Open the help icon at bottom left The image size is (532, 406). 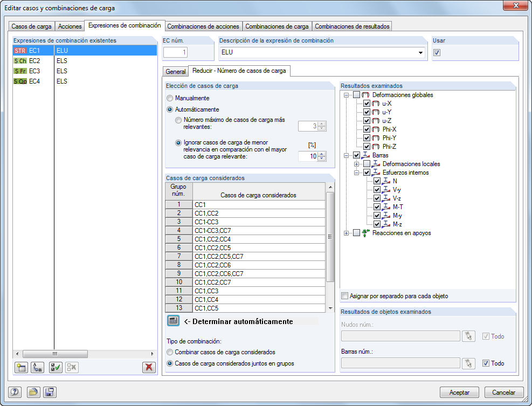pyautogui.click(x=15, y=393)
